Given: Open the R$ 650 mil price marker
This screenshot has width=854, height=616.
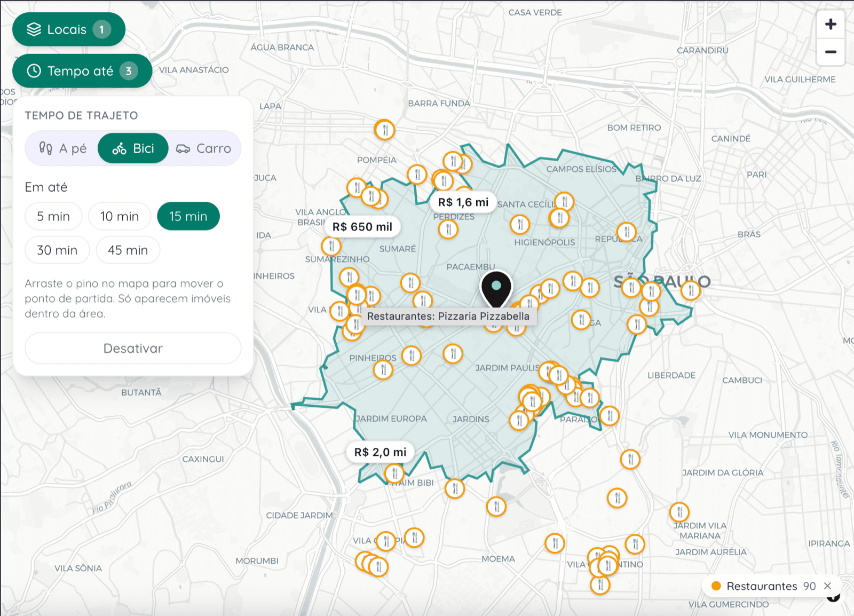Looking at the screenshot, I should (362, 227).
